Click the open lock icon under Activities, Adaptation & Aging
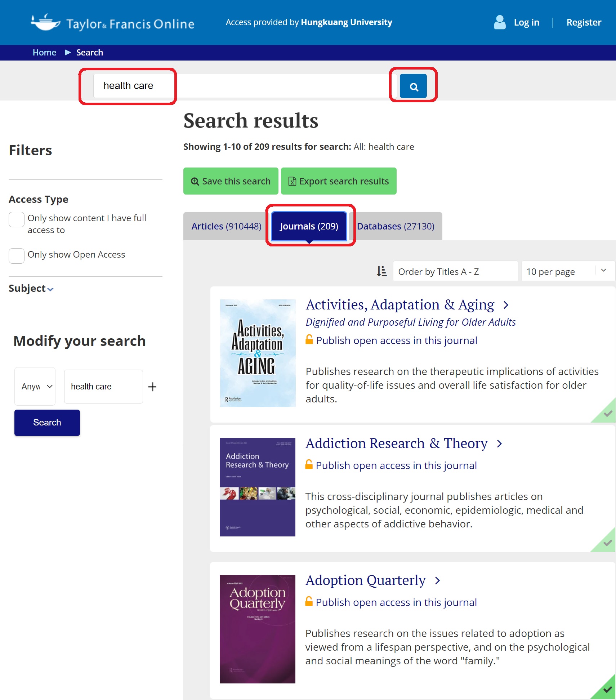Screen dimensions: 616x700 pyautogui.click(x=309, y=339)
